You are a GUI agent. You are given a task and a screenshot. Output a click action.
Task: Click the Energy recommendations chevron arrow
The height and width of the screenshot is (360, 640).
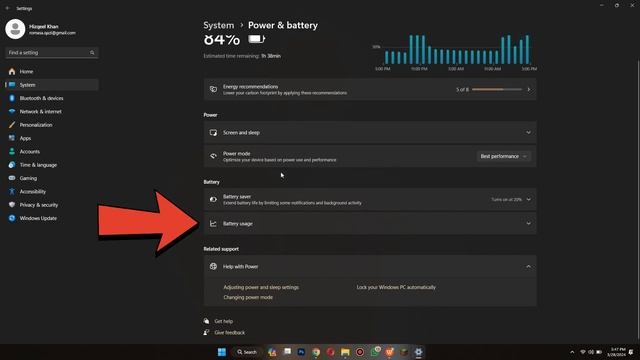pyautogui.click(x=529, y=89)
